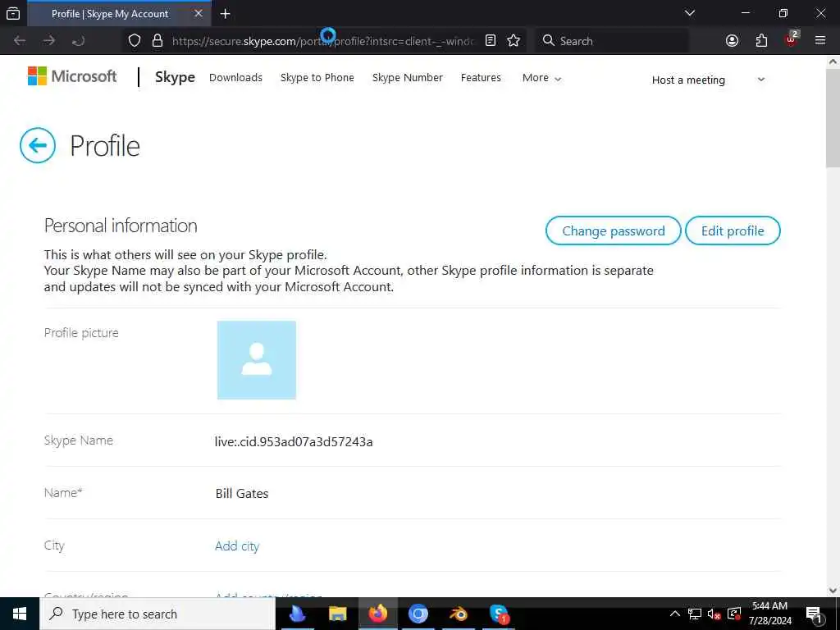
Task: Open the tracking protection shield
Action: [135, 41]
